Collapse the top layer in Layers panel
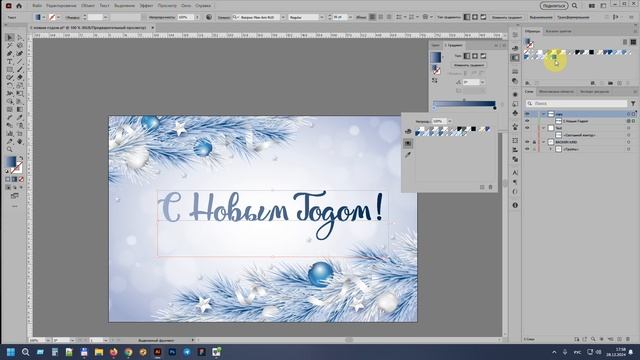Screen dimensions: 640x360 pyautogui.click(x=543, y=114)
